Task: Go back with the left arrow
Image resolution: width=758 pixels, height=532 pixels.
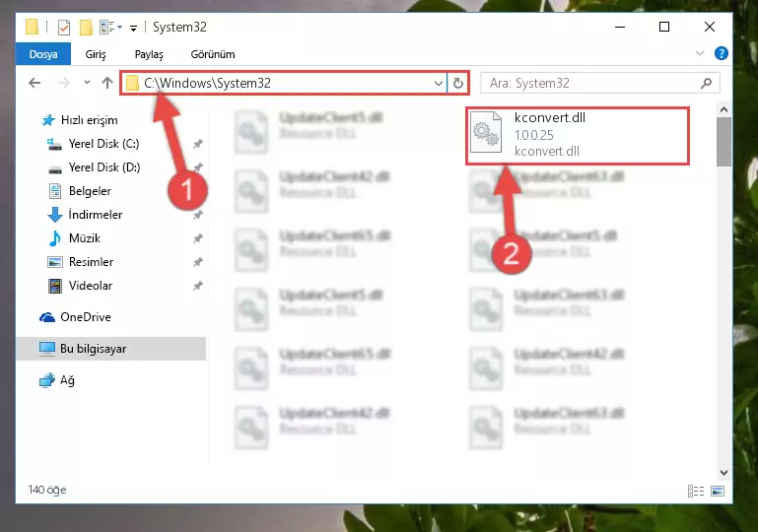Action: 34,83
